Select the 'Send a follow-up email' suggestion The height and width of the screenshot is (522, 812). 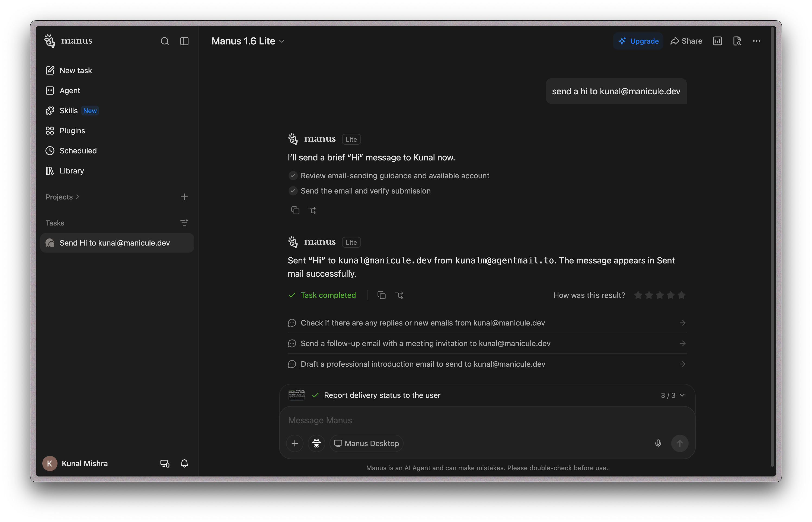[x=487, y=343]
